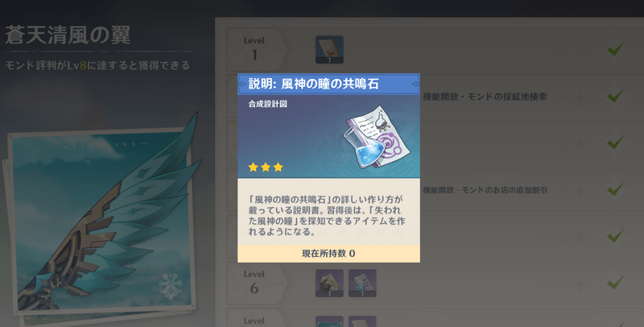Click the 機能開放・モンドの採鉱地検索 text
Viewport: 644px width, 327px height.
point(485,97)
